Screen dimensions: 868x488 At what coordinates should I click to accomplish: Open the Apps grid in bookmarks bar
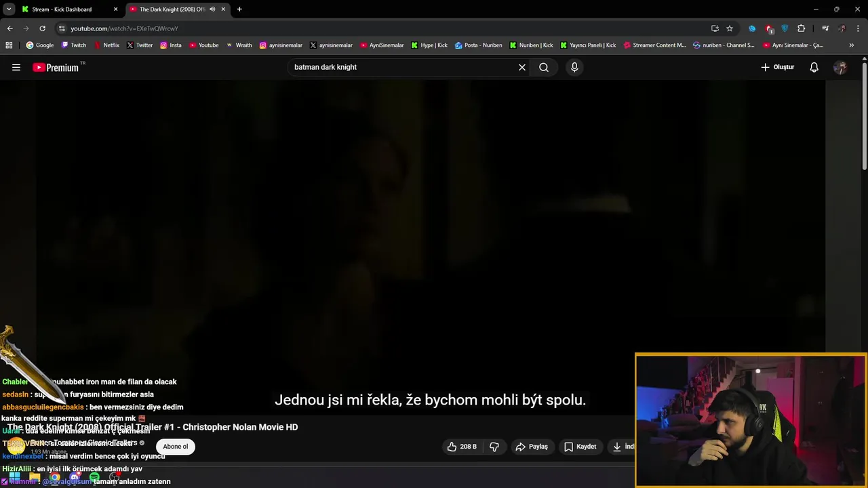[9, 45]
